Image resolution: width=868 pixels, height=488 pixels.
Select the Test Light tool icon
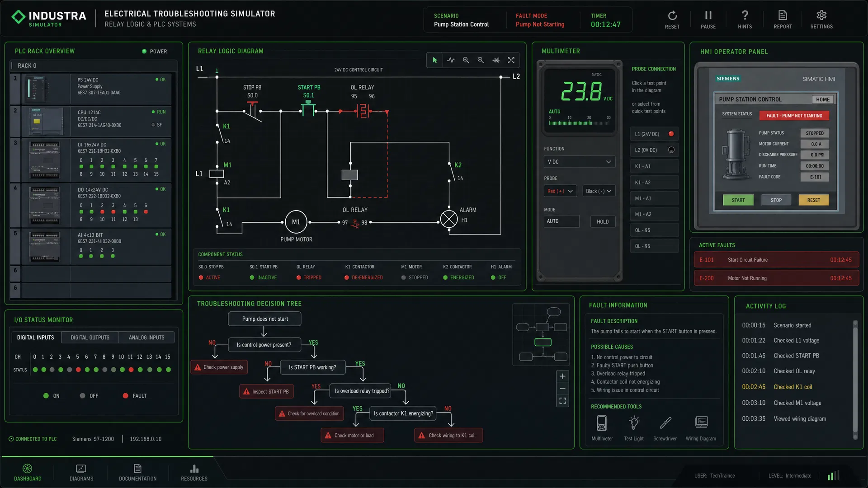click(x=634, y=423)
